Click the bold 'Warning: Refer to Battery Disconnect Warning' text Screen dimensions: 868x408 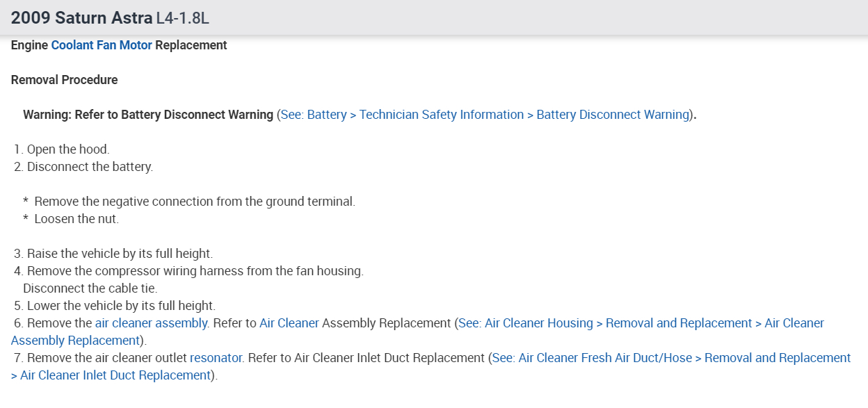pyautogui.click(x=147, y=115)
